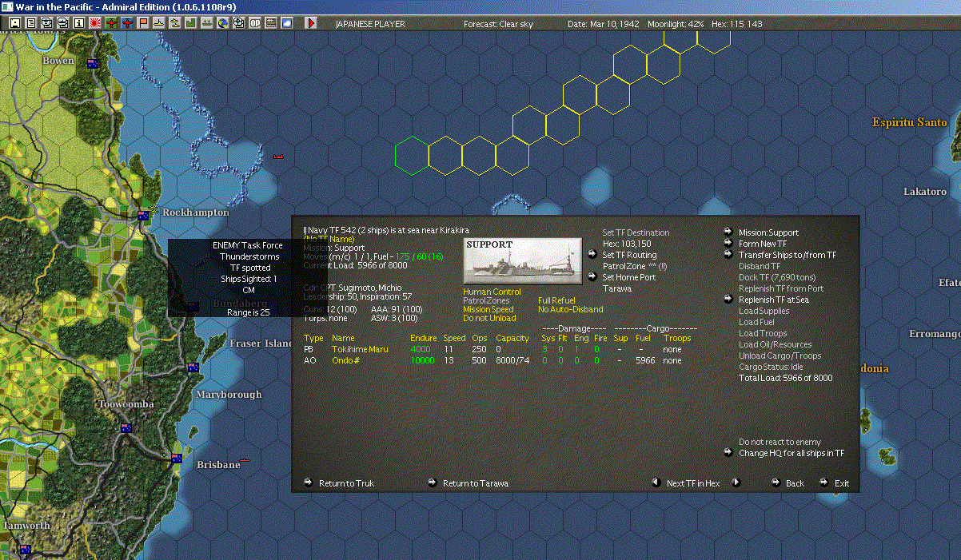The image size is (961, 560).
Task: Toggle Full Refuel setting
Action: click(556, 300)
